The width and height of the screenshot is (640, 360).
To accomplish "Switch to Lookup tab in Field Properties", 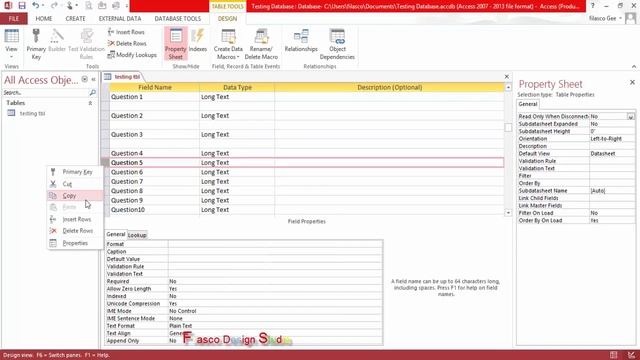I will 137,235.
